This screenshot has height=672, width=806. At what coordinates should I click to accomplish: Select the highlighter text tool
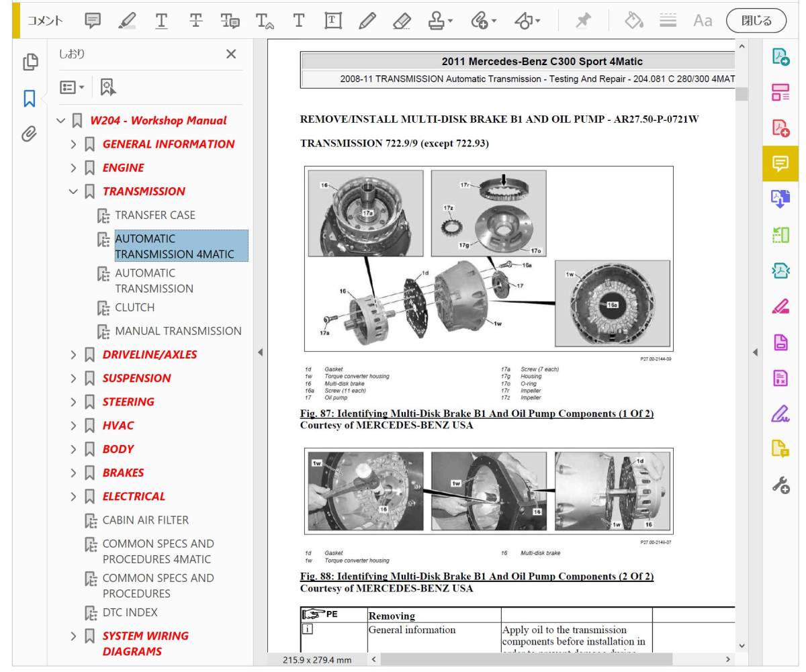click(x=127, y=21)
